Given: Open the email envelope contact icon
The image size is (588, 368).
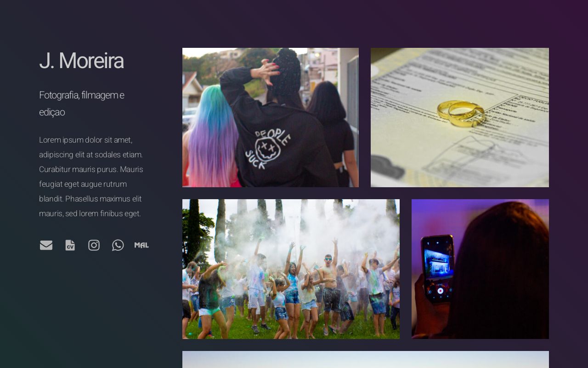Looking at the screenshot, I should 46,245.
